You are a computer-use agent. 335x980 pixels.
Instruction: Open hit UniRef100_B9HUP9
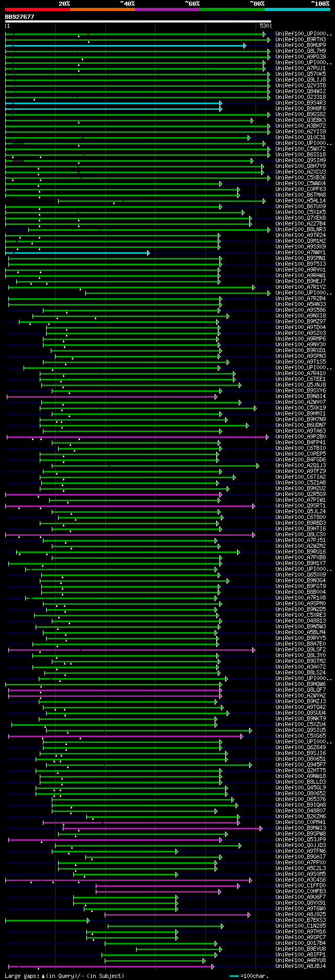click(x=300, y=45)
